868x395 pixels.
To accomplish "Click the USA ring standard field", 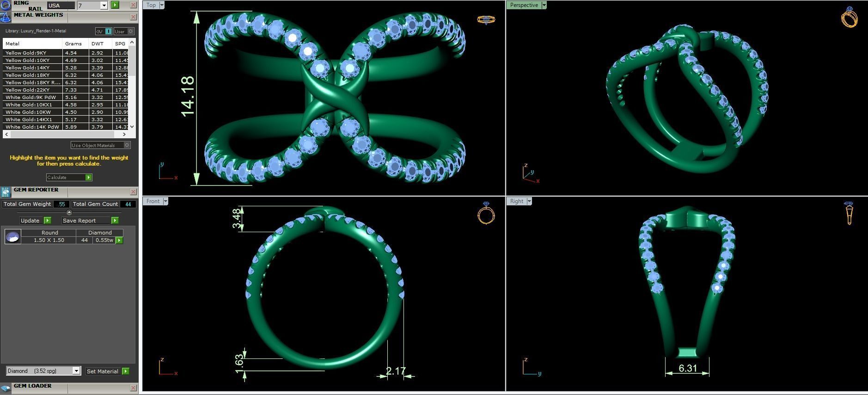I will (x=61, y=6).
